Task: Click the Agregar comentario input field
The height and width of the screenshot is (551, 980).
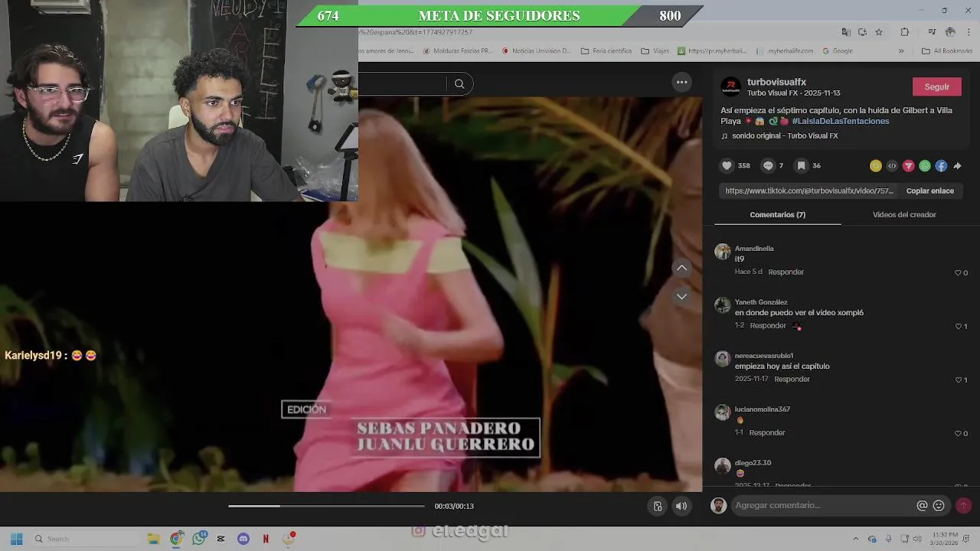Action: [823, 505]
